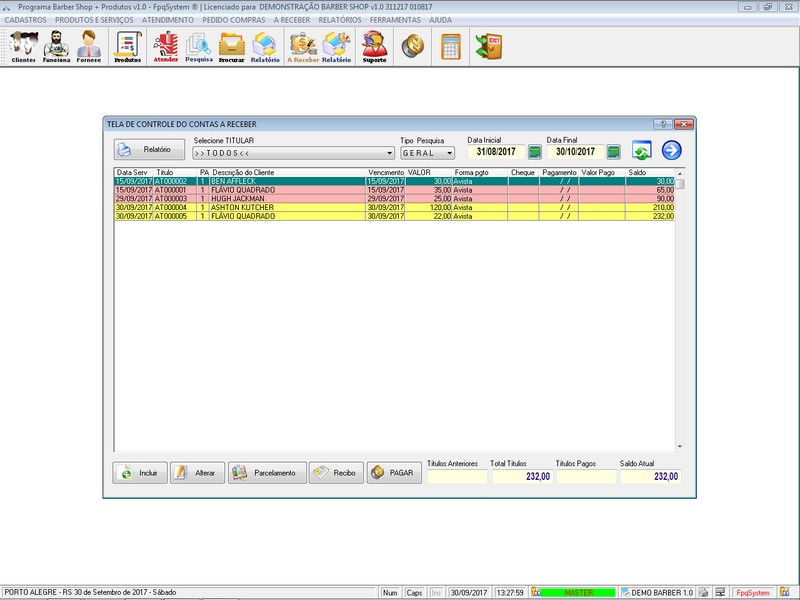
Task: Click the Suporte toolbar icon
Action: click(x=375, y=47)
